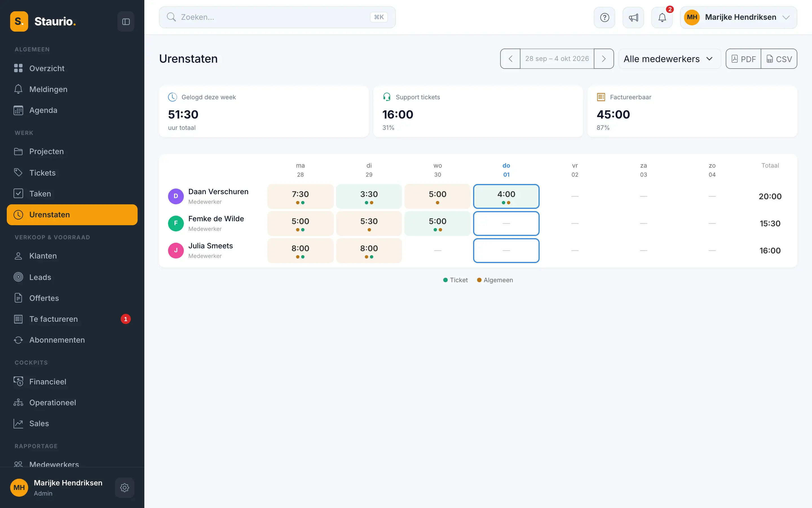Open Te factureren with badge 1
The width and height of the screenshot is (812, 508).
click(72, 319)
